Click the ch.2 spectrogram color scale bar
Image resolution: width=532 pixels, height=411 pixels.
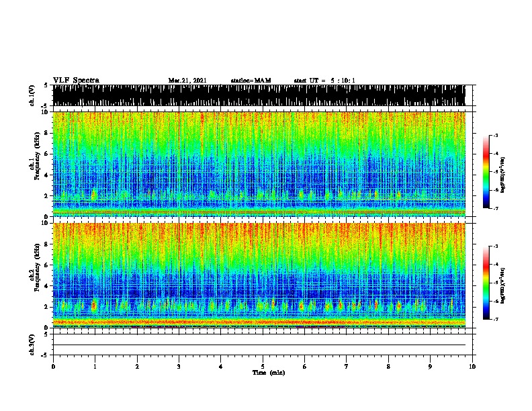click(486, 283)
